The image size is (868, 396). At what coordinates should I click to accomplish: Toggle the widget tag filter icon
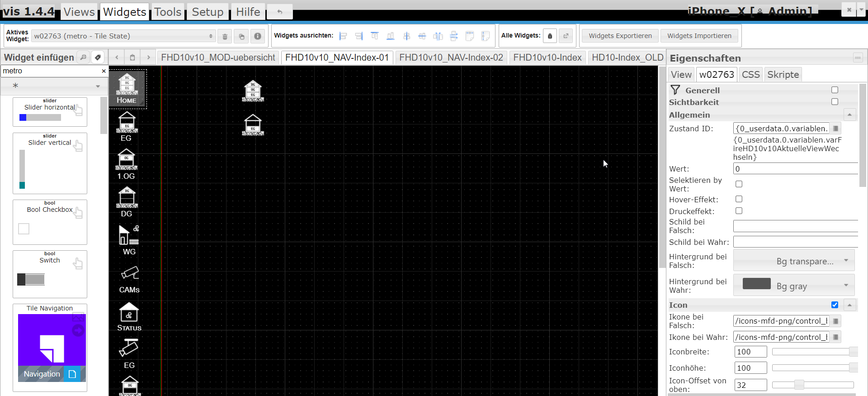[x=98, y=57]
